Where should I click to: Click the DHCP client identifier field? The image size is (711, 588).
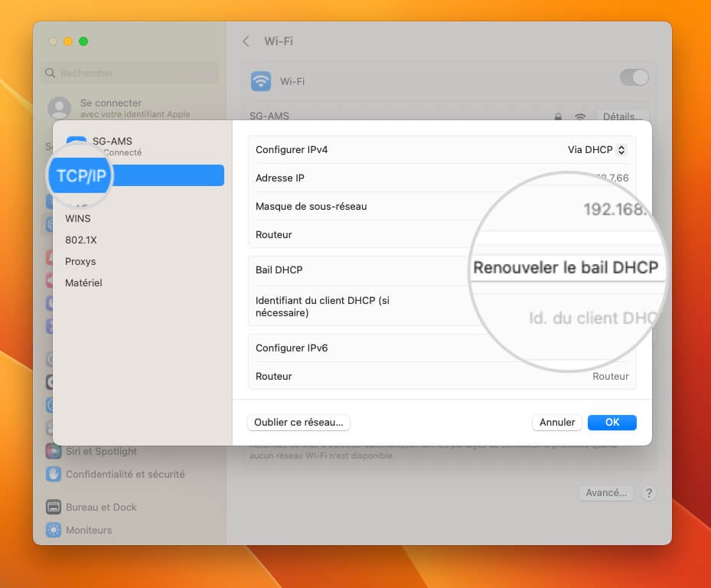coord(592,318)
